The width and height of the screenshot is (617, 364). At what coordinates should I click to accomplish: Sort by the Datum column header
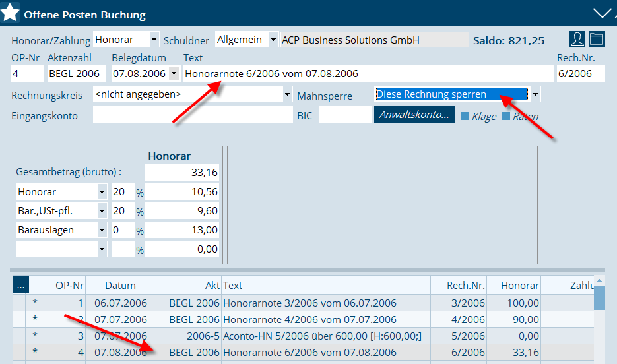click(120, 285)
